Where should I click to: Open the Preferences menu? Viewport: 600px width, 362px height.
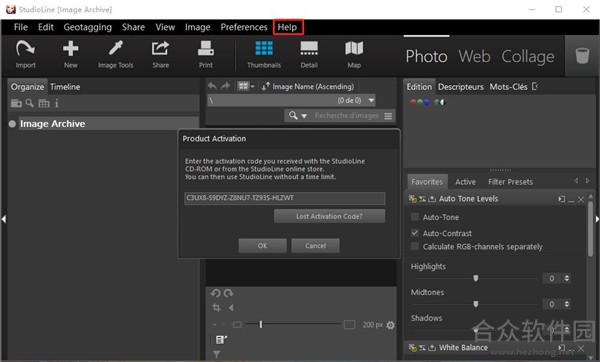pos(244,27)
